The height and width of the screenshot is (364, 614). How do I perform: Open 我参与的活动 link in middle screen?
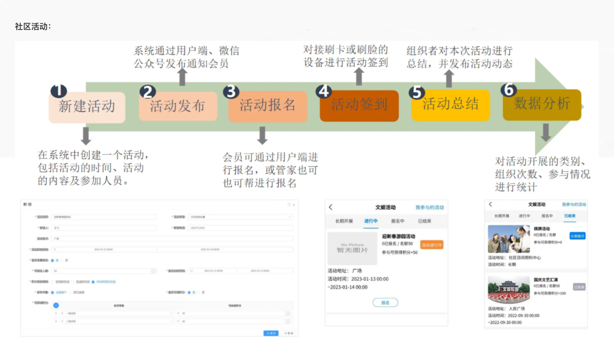429,207
